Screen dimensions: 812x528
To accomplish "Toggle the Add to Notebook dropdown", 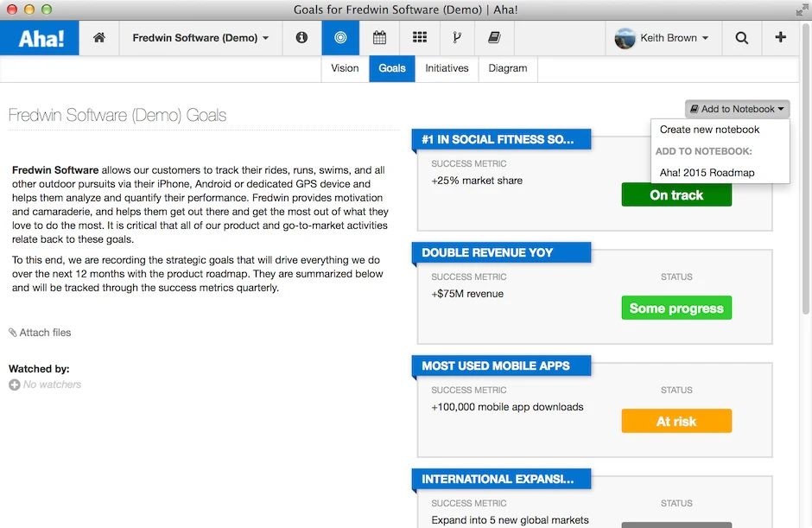I will 737,109.
